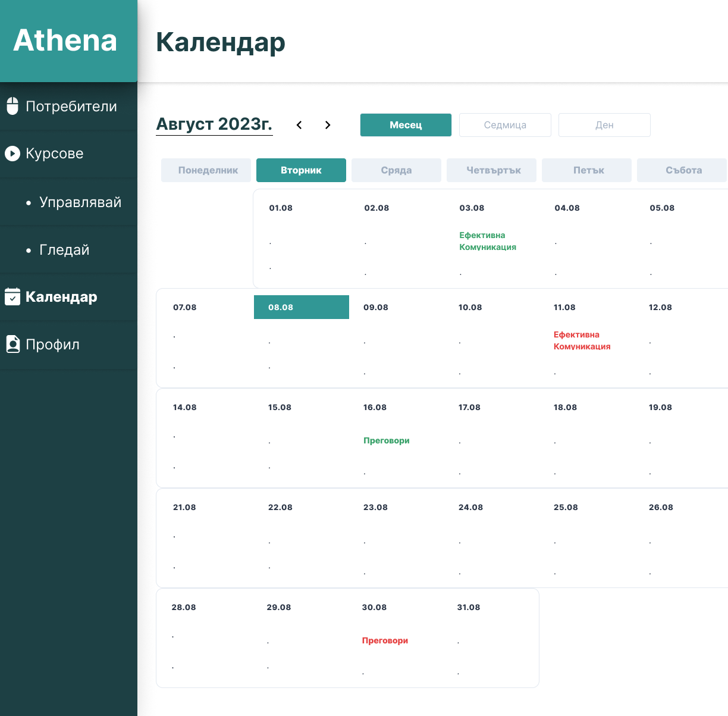The image size is (728, 716).
Task: Switch calendar view to Ден
Action: point(604,125)
